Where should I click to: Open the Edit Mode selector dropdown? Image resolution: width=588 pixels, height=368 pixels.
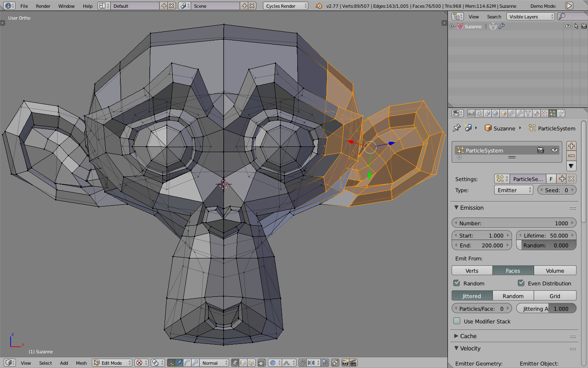coord(112,363)
